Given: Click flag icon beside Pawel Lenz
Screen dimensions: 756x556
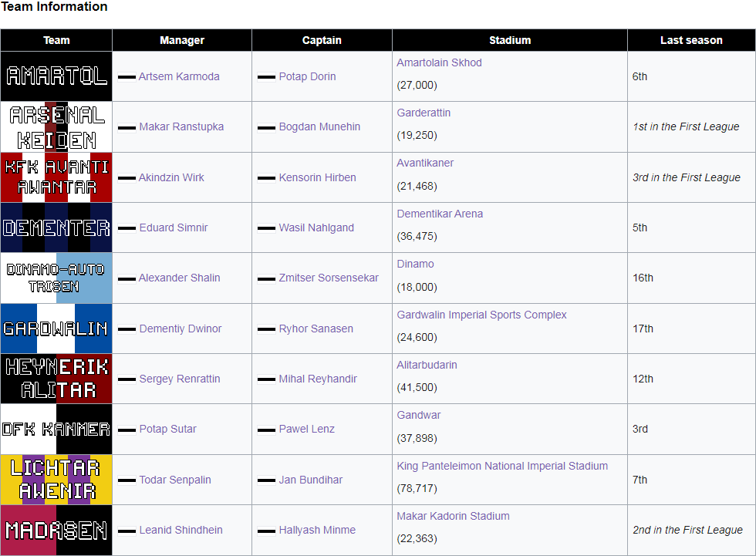Looking at the screenshot, I should pyautogui.click(x=267, y=430).
